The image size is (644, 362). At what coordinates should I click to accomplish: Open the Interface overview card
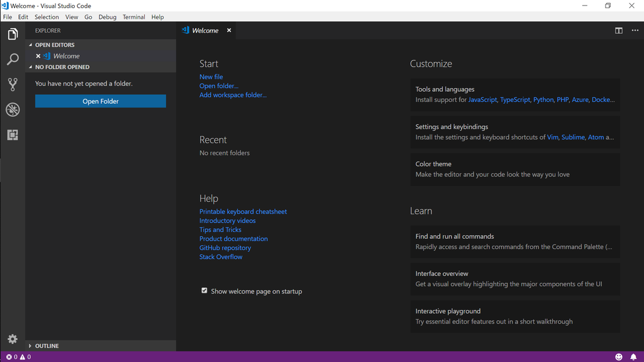515,279
